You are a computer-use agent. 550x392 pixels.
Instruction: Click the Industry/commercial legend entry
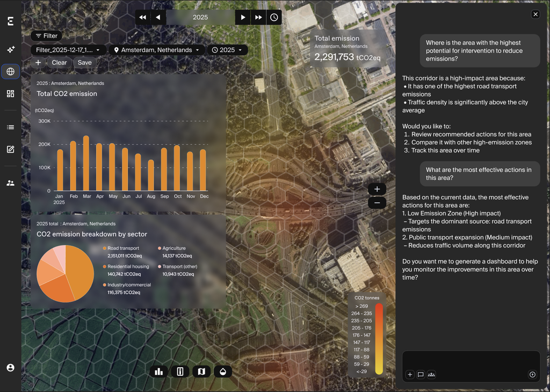(127, 288)
